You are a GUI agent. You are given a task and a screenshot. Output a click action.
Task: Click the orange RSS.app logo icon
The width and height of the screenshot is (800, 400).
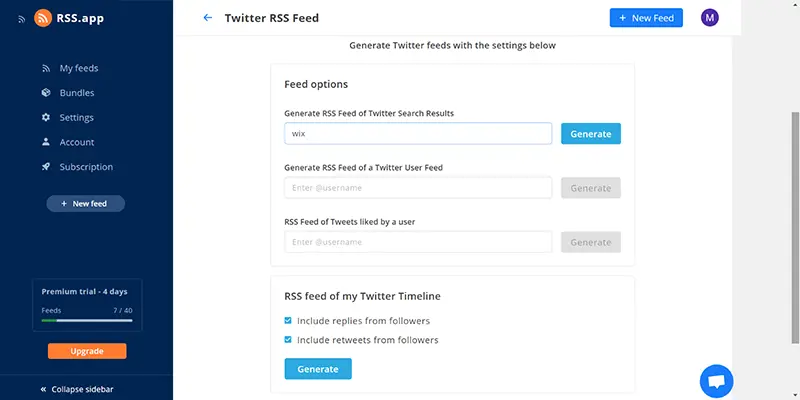tap(43, 18)
